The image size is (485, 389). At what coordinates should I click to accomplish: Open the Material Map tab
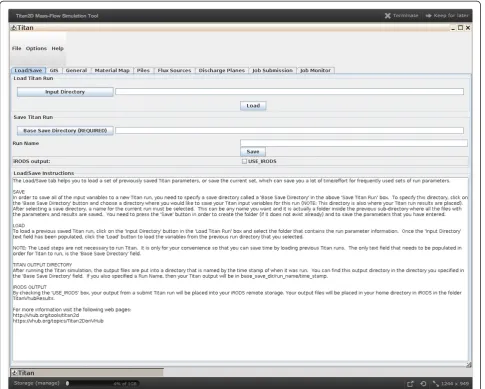click(112, 70)
